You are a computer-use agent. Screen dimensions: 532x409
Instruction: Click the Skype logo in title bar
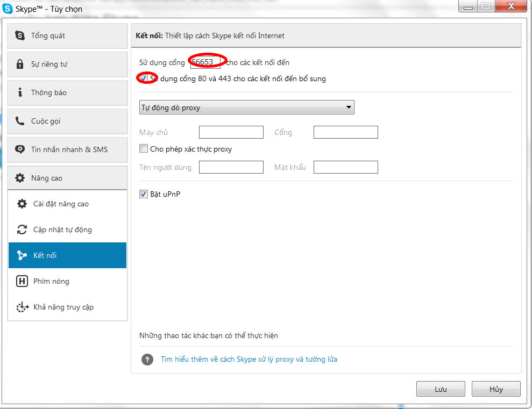[8, 9]
